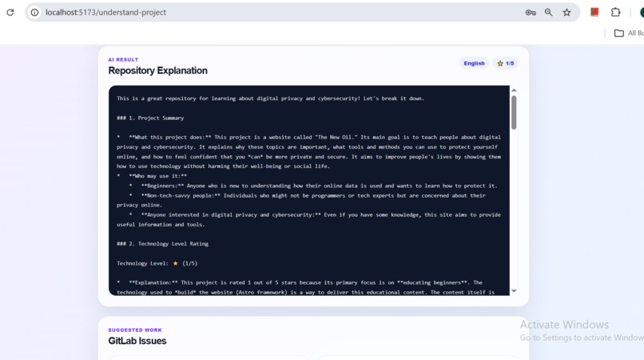Click the '**Who may use it:**' line
The height and width of the screenshot is (360, 644).
click(x=157, y=176)
